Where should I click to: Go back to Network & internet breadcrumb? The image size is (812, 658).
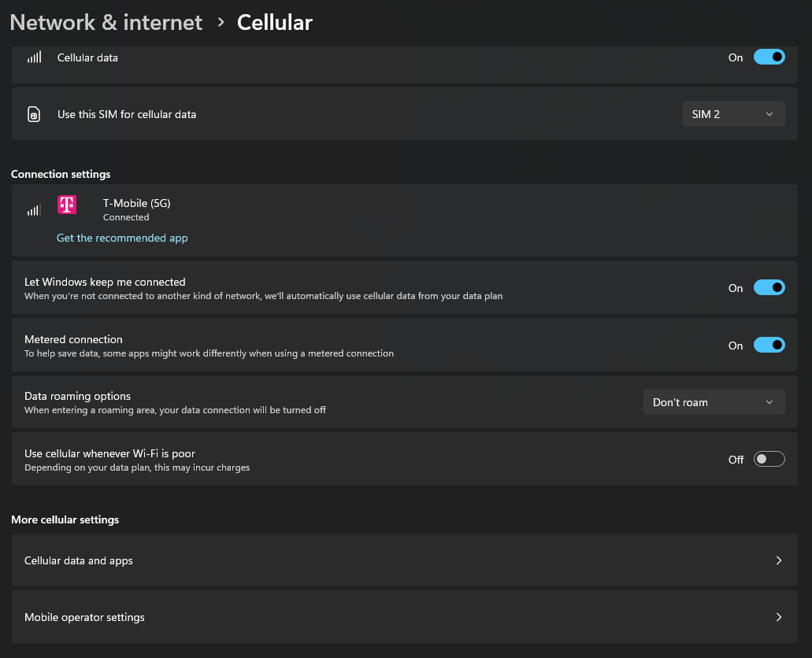pos(106,23)
